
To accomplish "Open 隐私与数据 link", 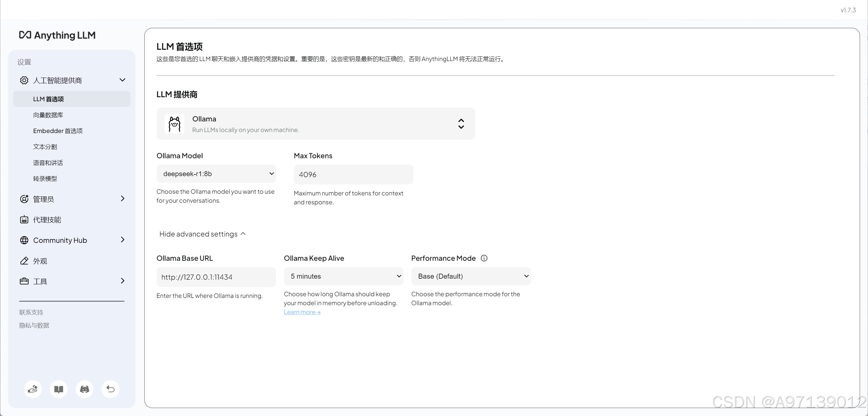I will point(35,325).
